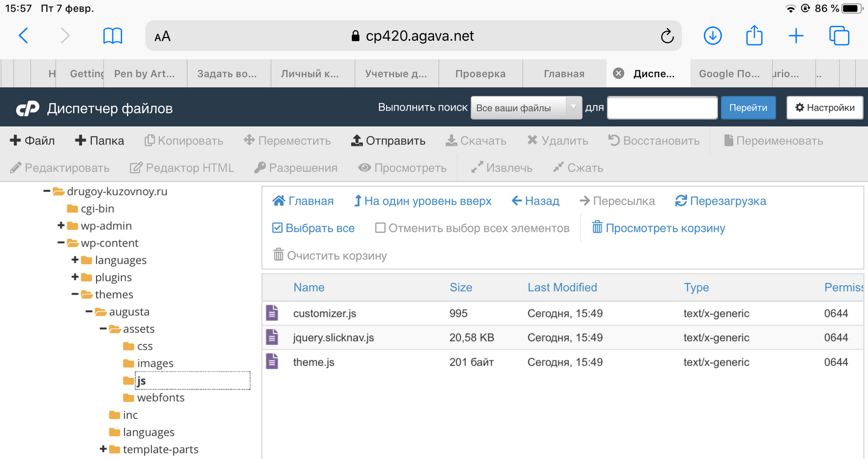868x459 pixels.
Task: Open Safari bookmarks book icon
Action: click(x=113, y=36)
